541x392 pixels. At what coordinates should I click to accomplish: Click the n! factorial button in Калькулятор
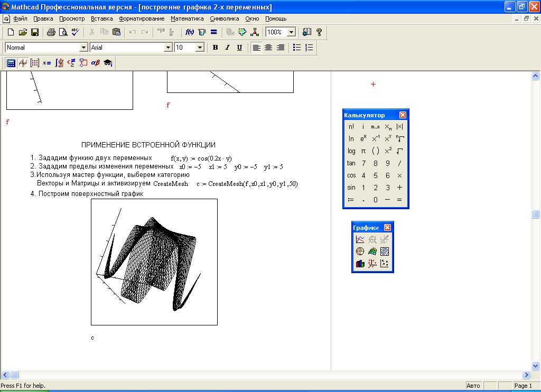pyautogui.click(x=351, y=127)
